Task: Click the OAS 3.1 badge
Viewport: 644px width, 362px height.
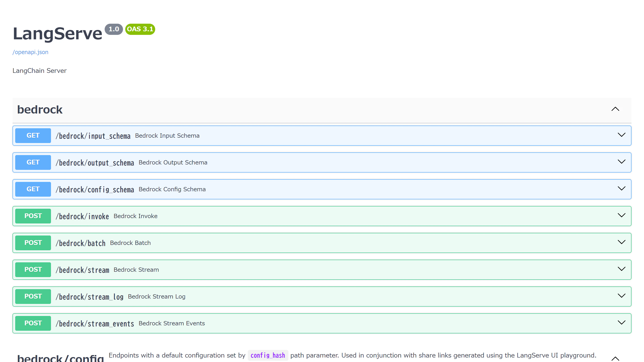Action: [140, 29]
